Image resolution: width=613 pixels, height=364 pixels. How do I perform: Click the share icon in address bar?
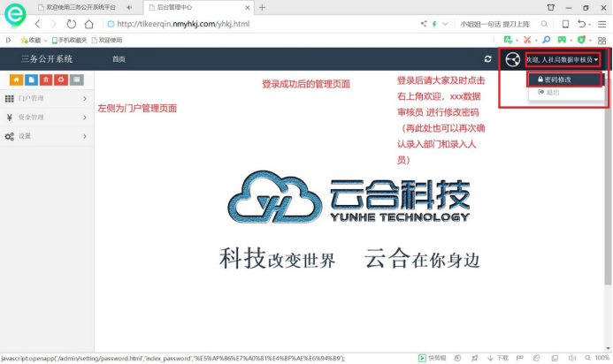click(424, 24)
